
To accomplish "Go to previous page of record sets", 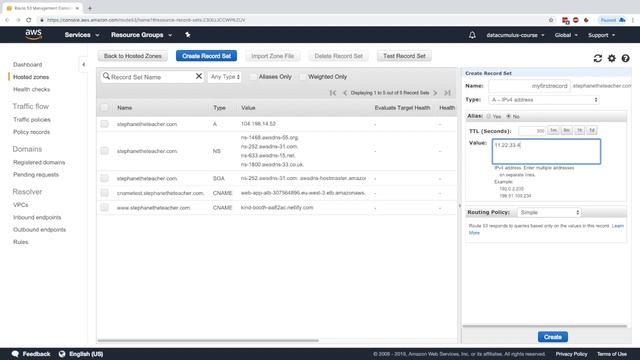I will [x=345, y=93].
